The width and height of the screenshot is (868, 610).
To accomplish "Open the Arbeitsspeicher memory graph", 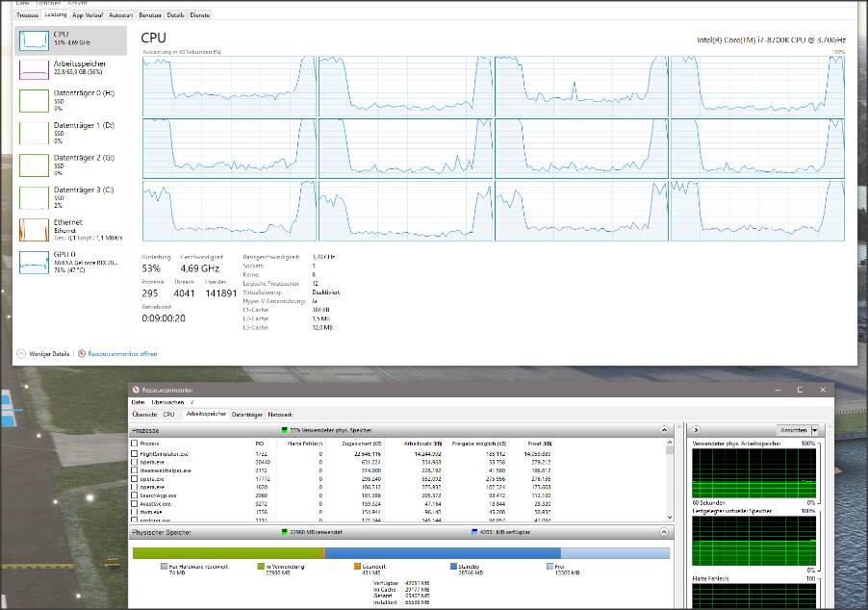I will click(x=35, y=69).
